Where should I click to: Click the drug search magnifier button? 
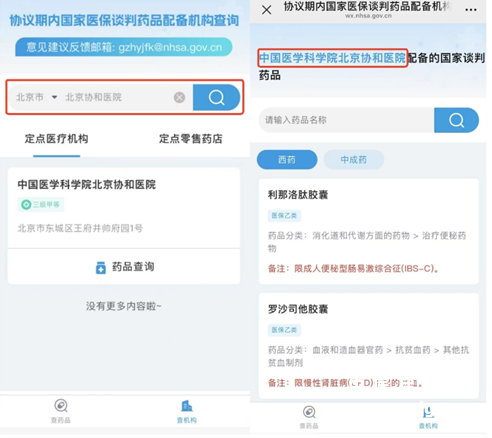pos(457,120)
